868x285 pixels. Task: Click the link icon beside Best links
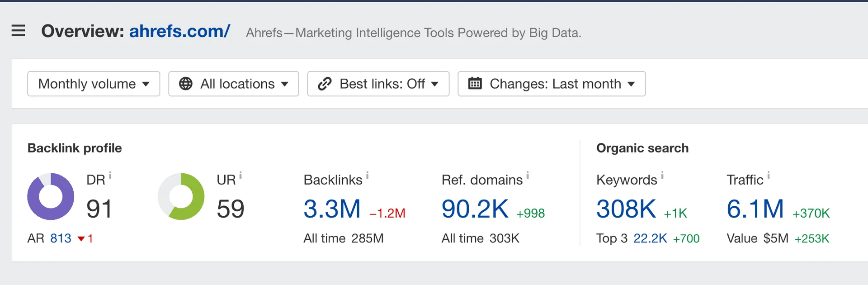coord(325,84)
